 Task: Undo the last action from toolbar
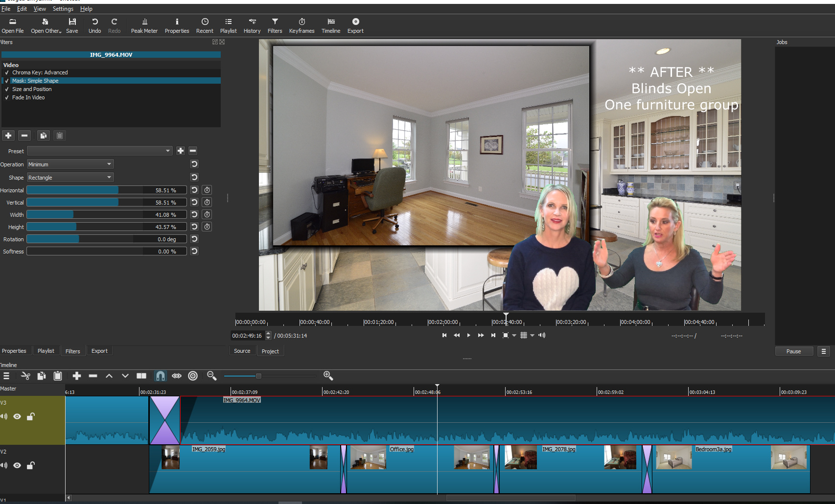coord(94,25)
